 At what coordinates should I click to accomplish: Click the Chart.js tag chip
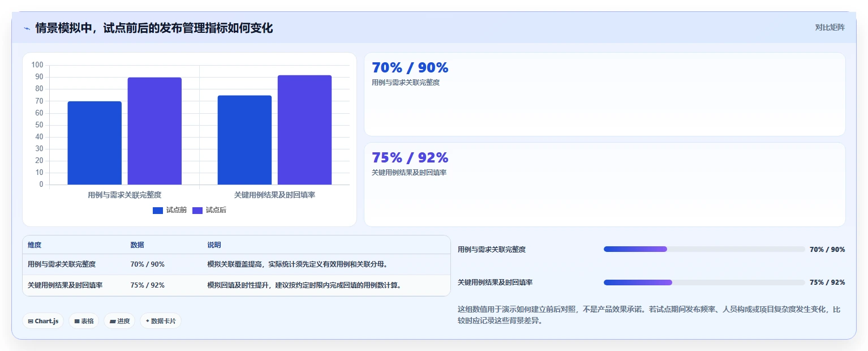tap(43, 321)
